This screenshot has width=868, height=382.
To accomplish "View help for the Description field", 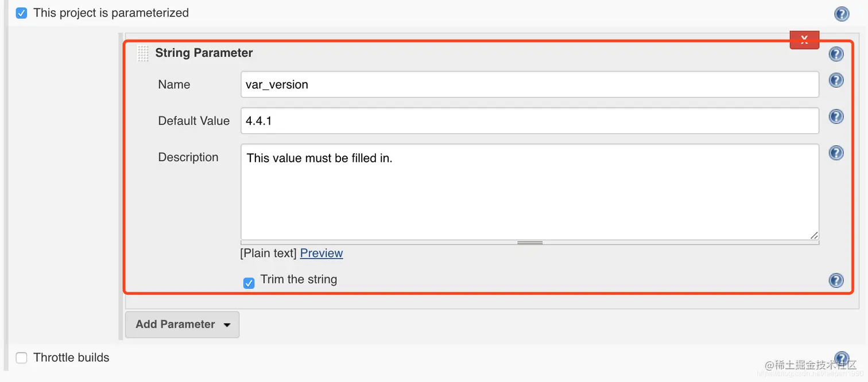I will point(836,153).
